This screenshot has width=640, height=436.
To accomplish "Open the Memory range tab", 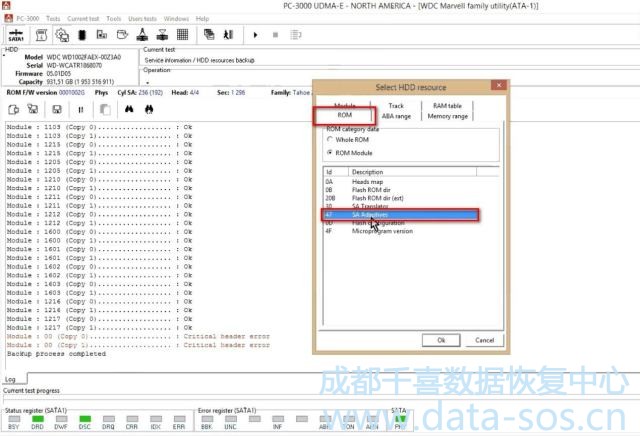I will (447, 116).
